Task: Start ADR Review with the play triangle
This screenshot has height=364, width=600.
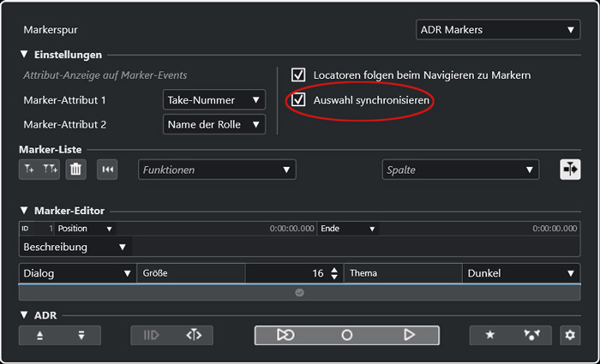Action: pyautogui.click(x=409, y=336)
